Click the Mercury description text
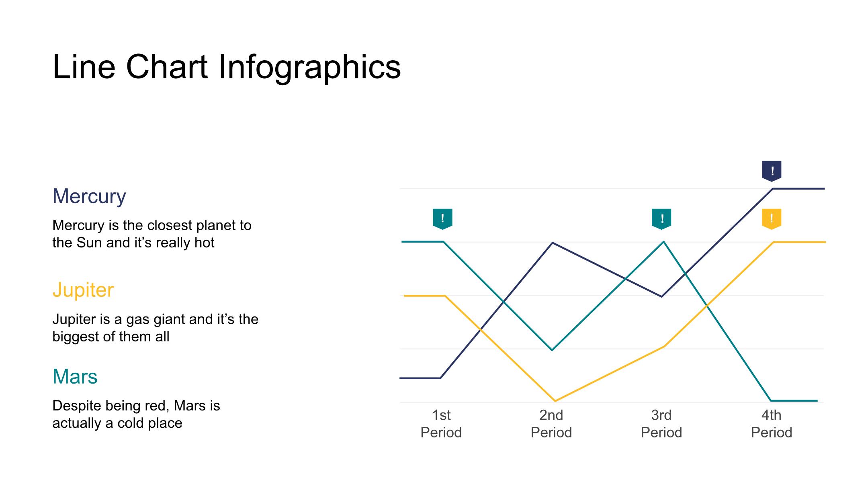The height and width of the screenshot is (488, 868). [152, 234]
